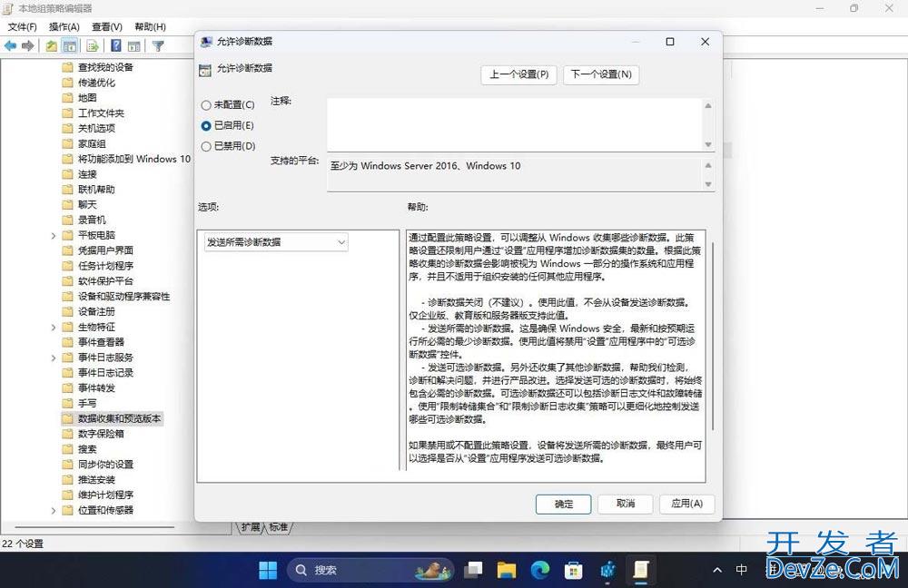
Task: Switch to the 扩展 tab
Action: 251,526
